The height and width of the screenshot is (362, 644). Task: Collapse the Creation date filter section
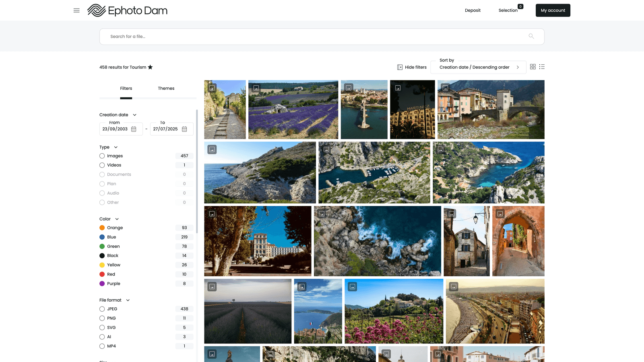134,115
